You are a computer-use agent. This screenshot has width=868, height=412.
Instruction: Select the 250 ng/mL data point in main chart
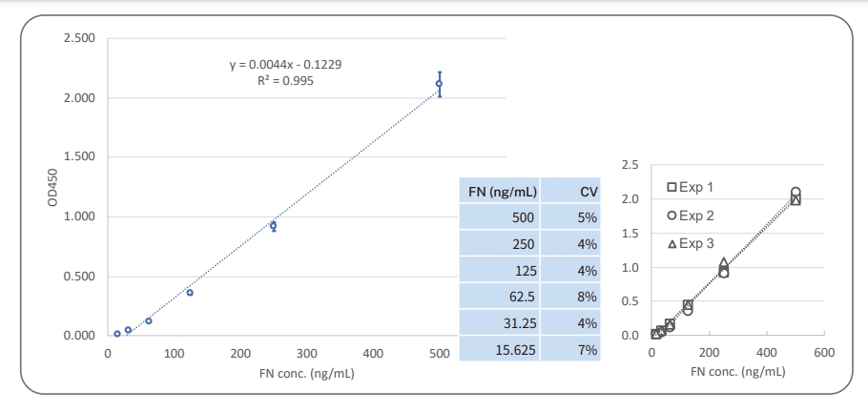coord(273,226)
